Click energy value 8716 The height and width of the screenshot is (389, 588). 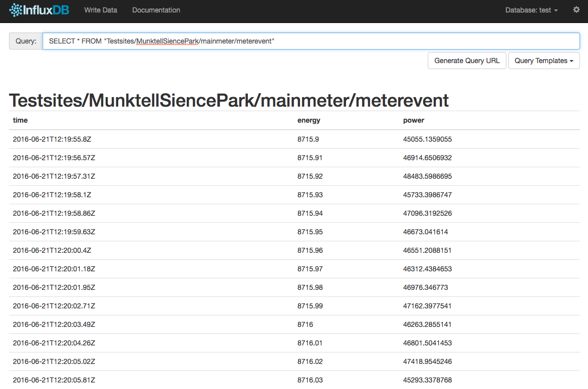click(x=305, y=324)
